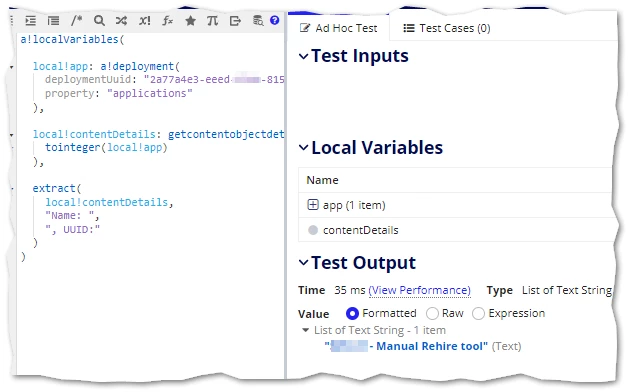
Task: Click the shuffle arrows toolbar icon
Action: 121,20
